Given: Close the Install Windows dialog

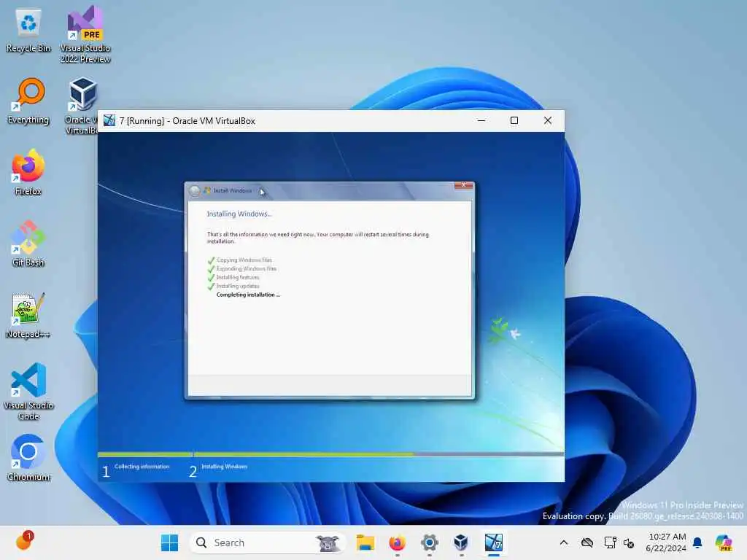Looking at the screenshot, I should pyautogui.click(x=463, y=185).
